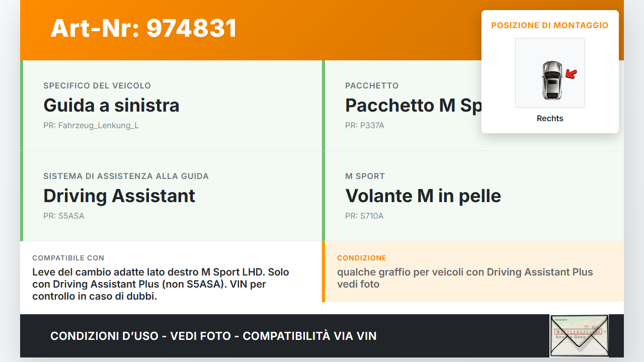
Task: Select the Pacchetto M Sport card
Action: point(473,106)
